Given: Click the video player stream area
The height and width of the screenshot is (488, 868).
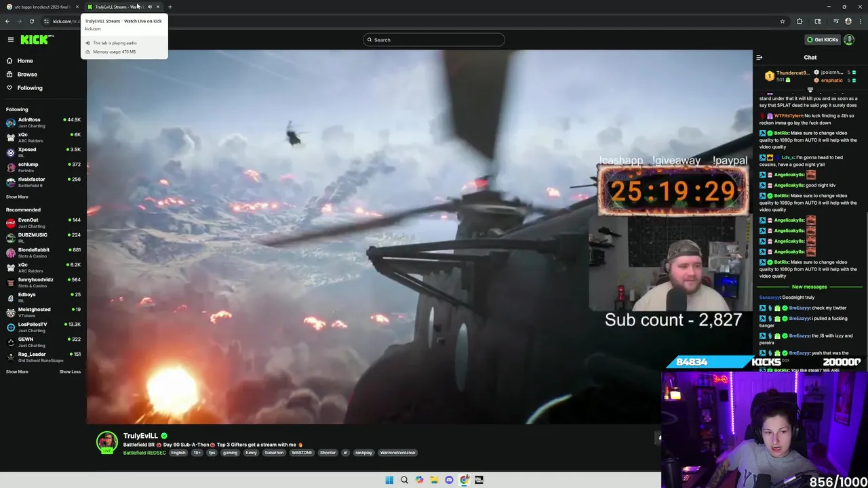Looking at the screenshot, I should click(x=419, y=237).
